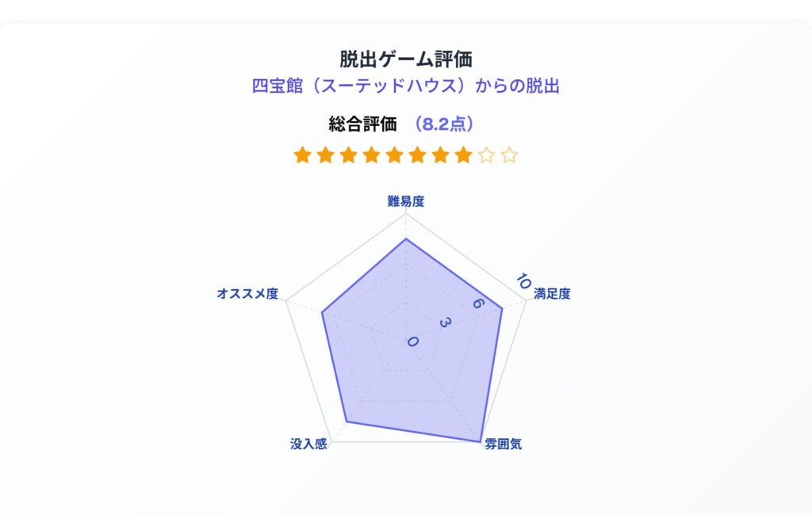
Task: Click the radar data point at 雰囲気 vertex
Action: 480,441
